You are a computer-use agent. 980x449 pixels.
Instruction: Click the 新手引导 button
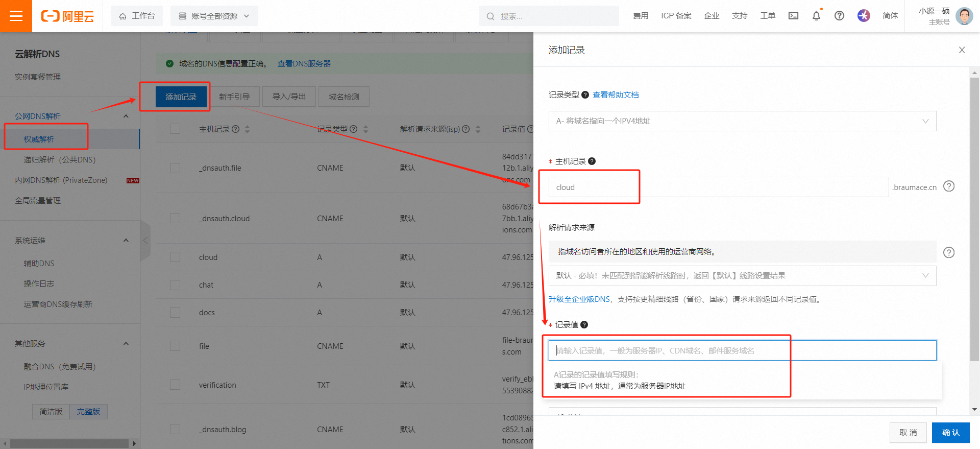point(234,97)
